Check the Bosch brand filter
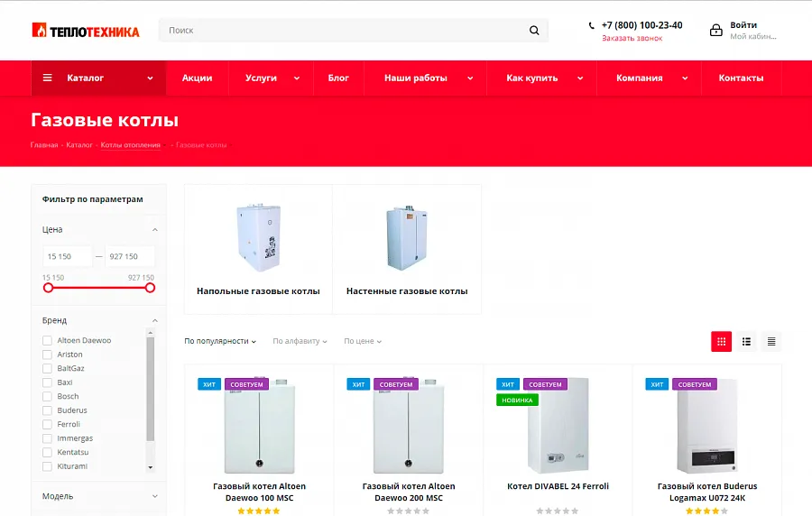Viewport: 812px width, 516px height. [47, 396]
